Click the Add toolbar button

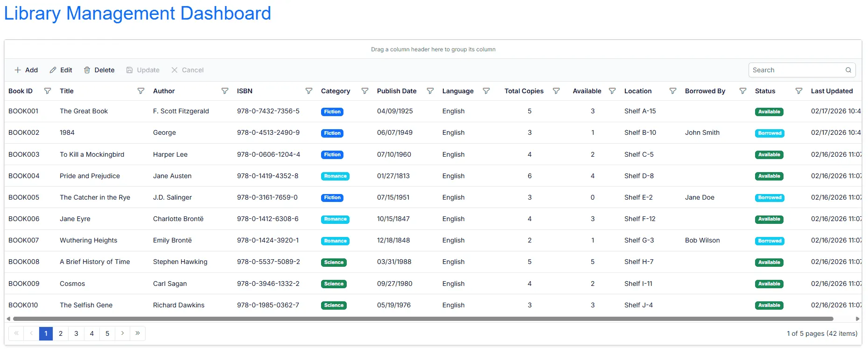click(x=26, y=70)
